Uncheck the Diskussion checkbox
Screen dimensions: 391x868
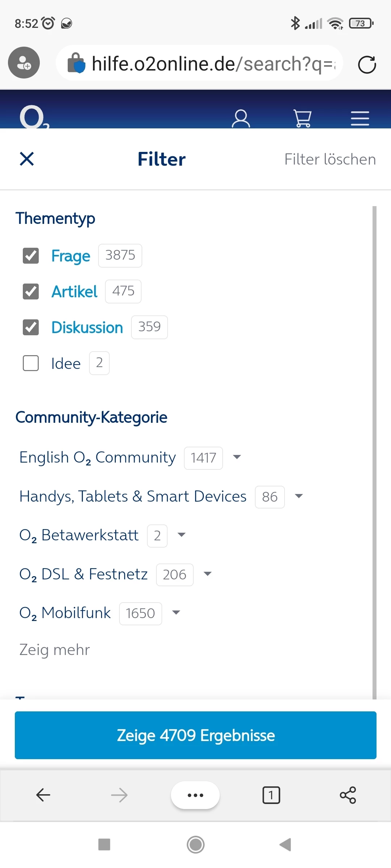31,327
